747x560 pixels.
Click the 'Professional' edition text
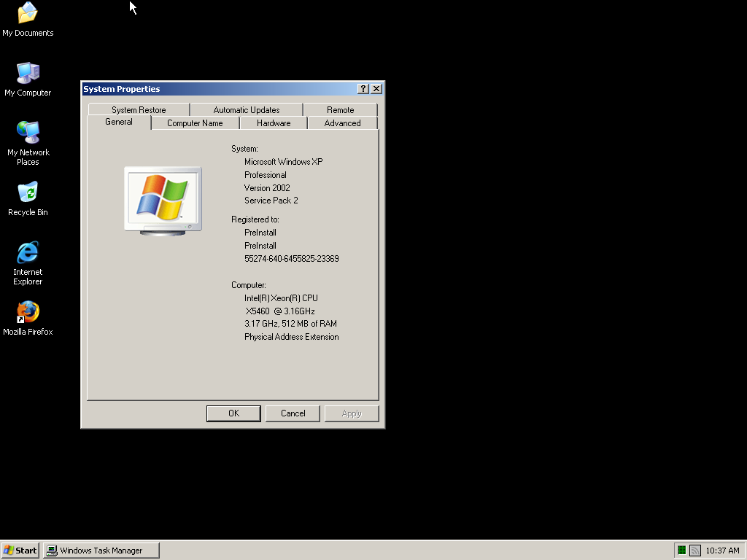tap(266, 175)
